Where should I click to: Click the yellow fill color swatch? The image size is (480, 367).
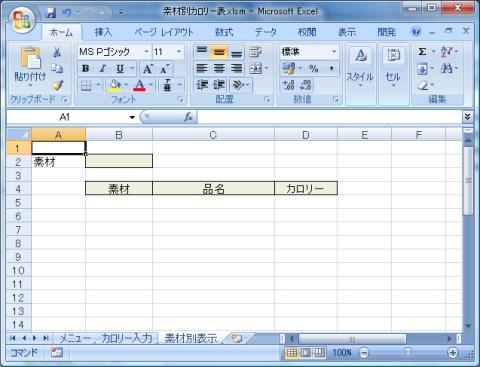click(x=115, y=85)
